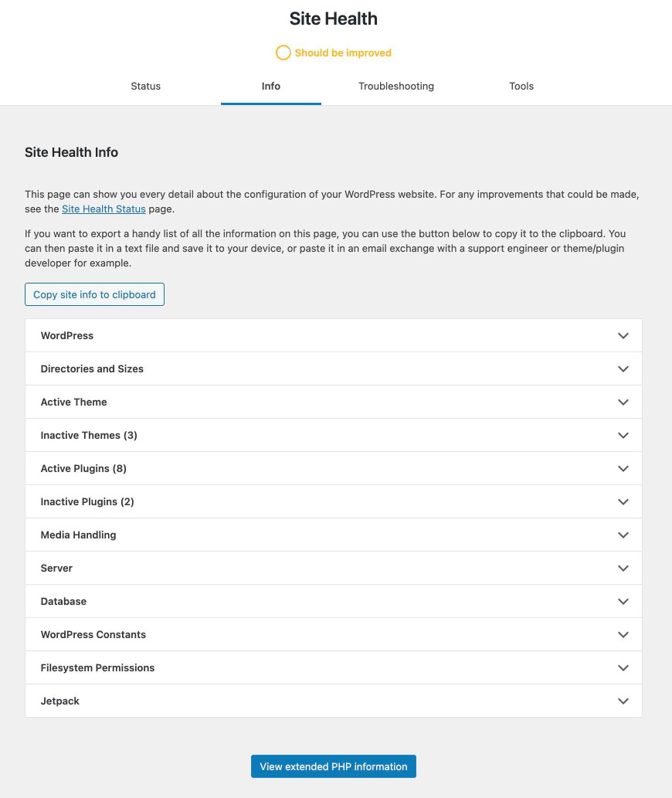Screen dimensions: 672x798
Task: Click the yellow status circle icon
Action: [283, 53]
